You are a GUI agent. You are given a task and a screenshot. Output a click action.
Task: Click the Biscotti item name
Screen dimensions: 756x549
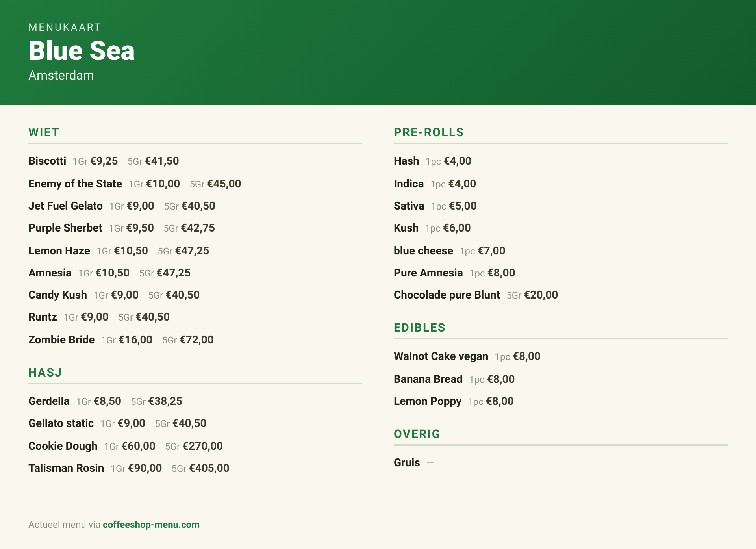tap(47, 161)
